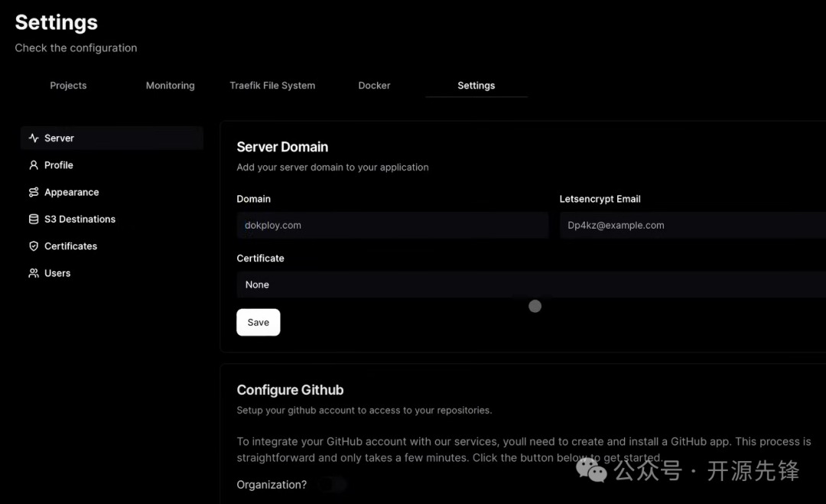
Task: Open the Certificate dropdown showing None
Action: (531, 285)
